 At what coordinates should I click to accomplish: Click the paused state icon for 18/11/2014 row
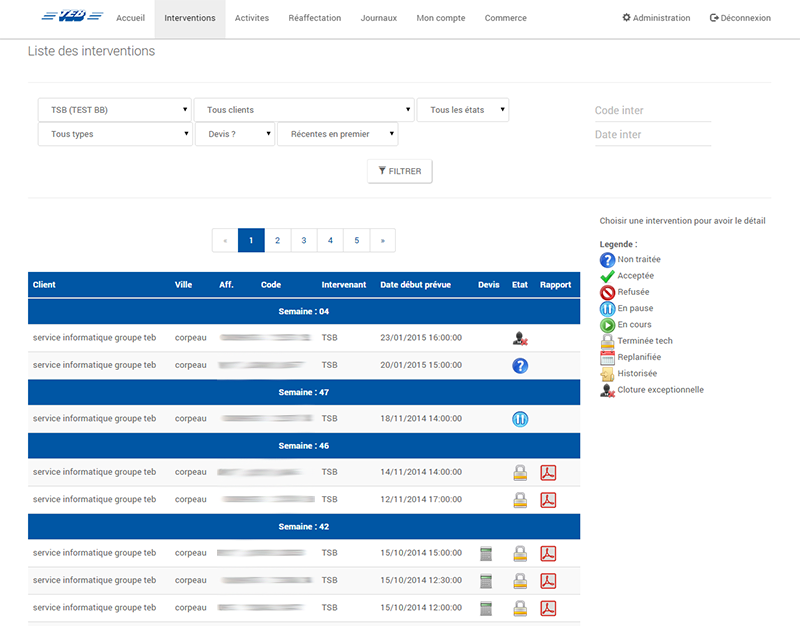519,419
